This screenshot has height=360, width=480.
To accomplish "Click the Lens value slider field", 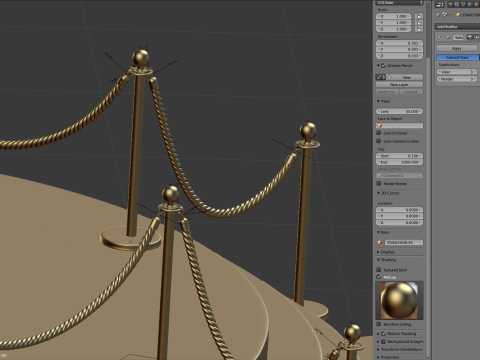I will (x=399, y=111).
